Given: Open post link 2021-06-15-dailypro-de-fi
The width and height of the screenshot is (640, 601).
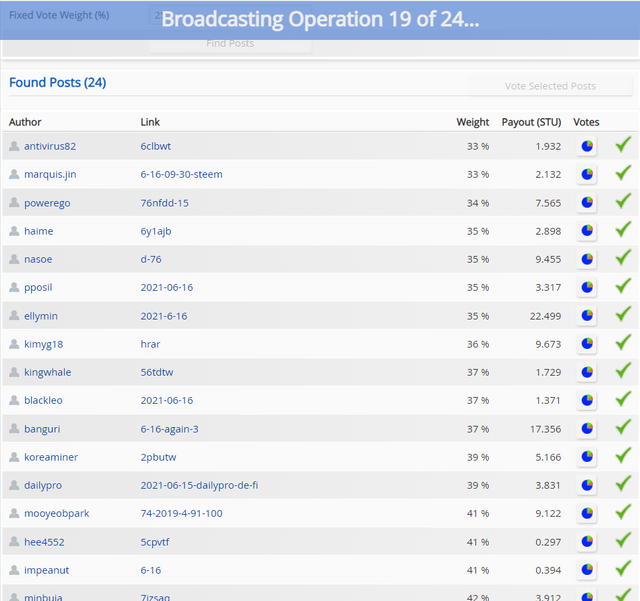Looking at the screenshot, I should tap(199, 485).
